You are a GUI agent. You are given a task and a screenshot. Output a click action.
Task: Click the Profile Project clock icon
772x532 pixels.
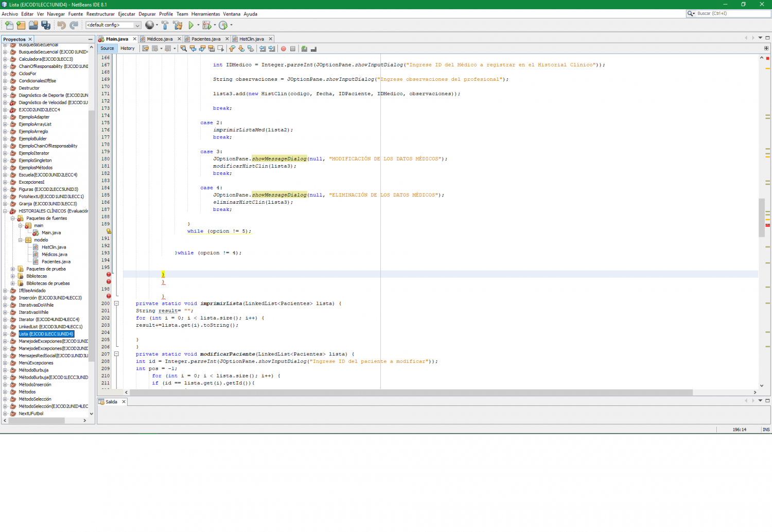point(223,25)
